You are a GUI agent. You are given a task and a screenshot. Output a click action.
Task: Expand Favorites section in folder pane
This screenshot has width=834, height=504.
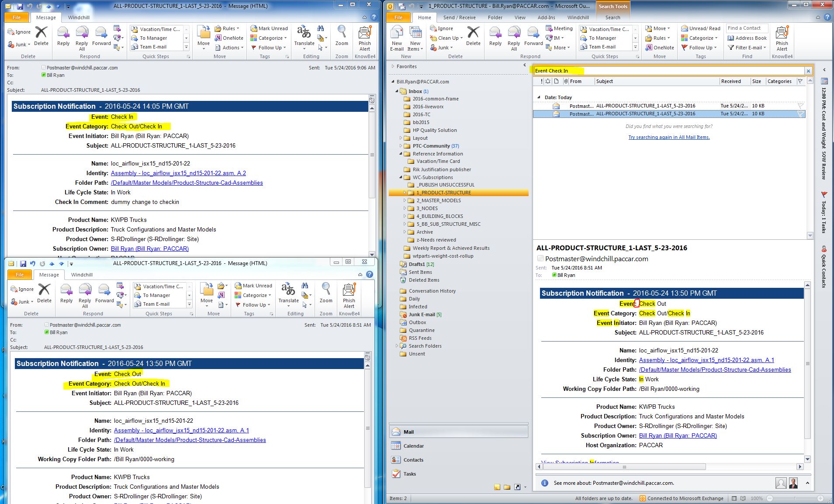coord(393,66)
